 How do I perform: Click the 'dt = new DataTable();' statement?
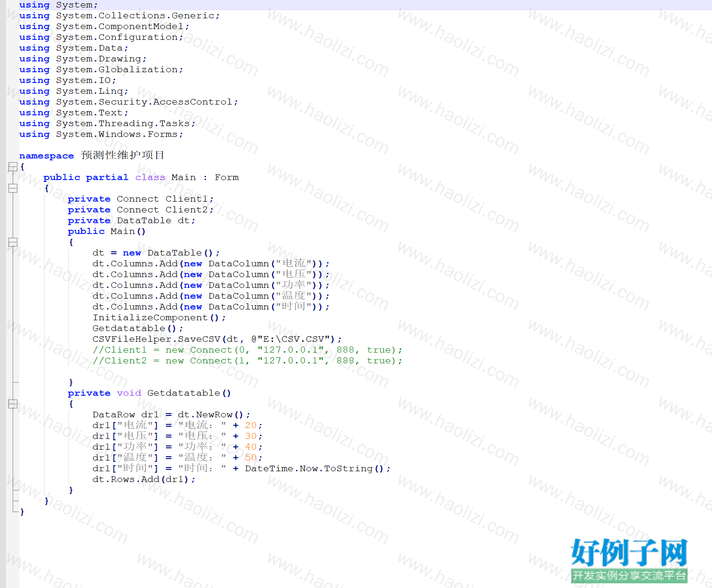[156, 253]
